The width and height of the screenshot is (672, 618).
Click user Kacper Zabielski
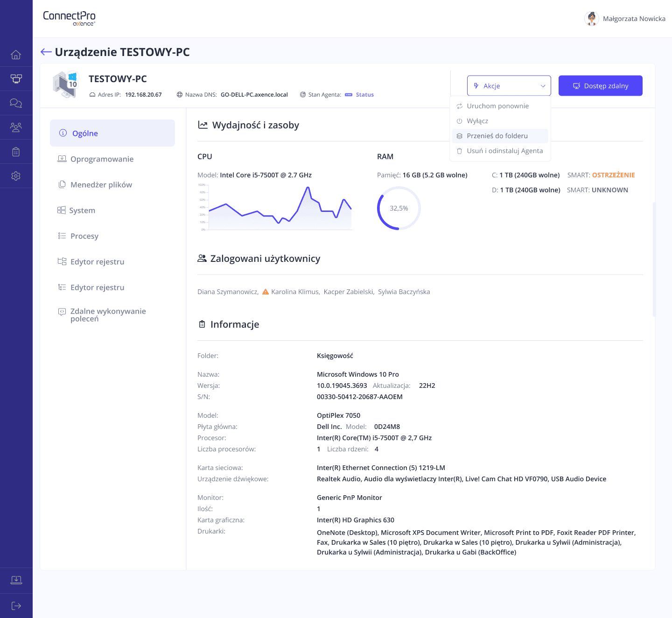[349, 292]
